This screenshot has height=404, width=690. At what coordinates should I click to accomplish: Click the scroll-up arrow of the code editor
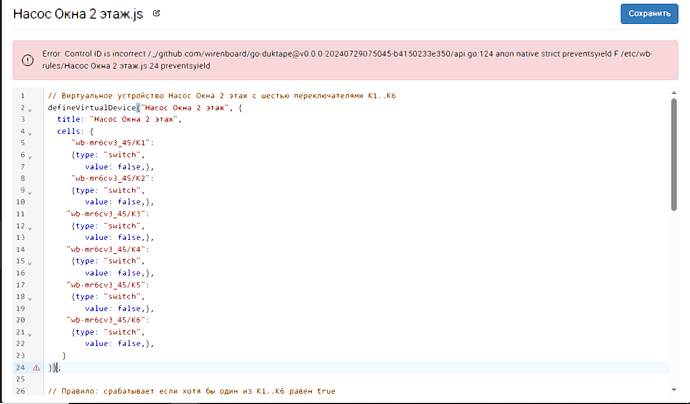(674, 92)
